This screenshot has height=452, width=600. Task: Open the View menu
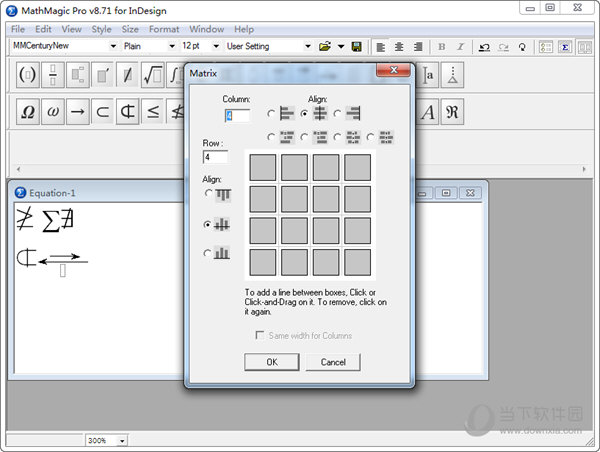[x=71, y=29]
